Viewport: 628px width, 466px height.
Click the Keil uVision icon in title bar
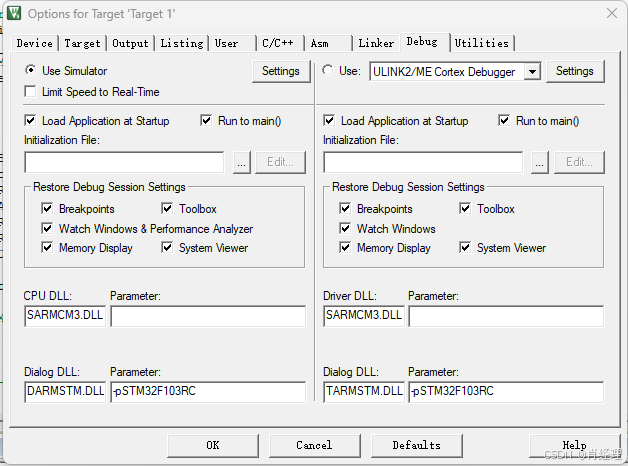pos(14,13)
